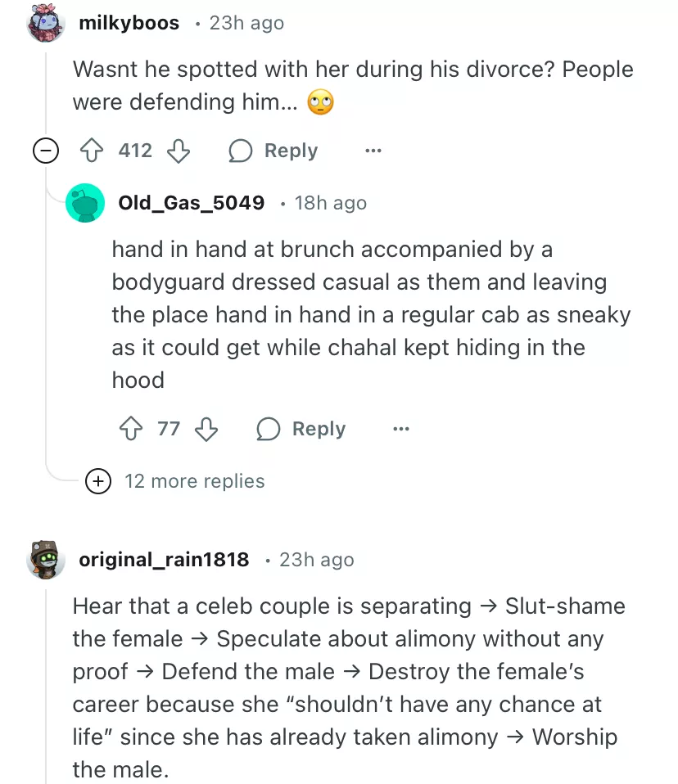
Task: Open Old_Gas_5049's teal avatar
Action: point(85,203)
